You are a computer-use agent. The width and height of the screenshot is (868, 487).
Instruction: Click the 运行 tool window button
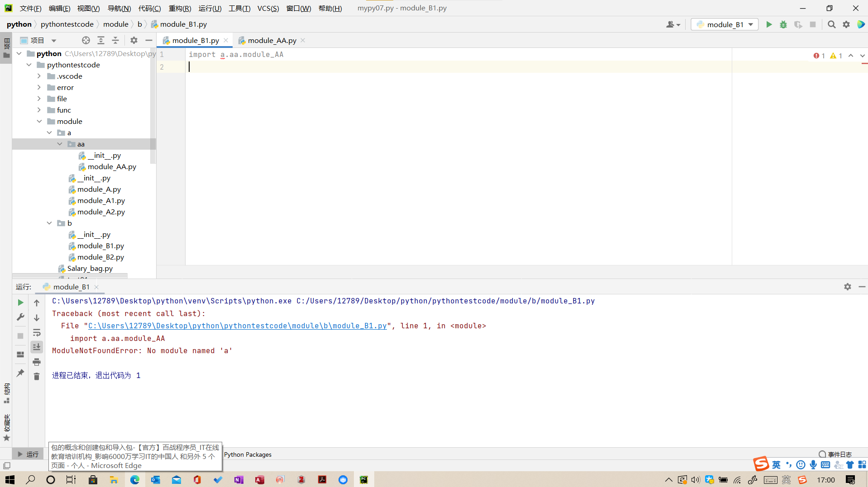[x=28, y=454]
